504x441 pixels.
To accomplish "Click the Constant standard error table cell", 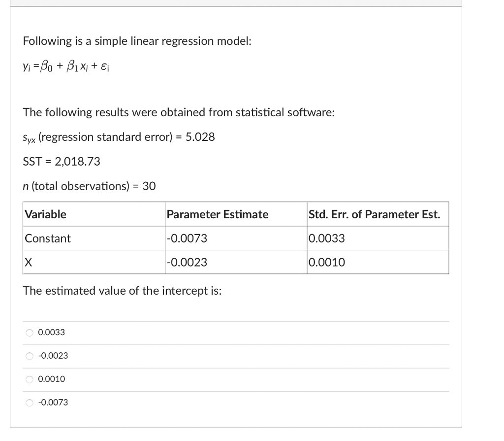I will (378, 238).
